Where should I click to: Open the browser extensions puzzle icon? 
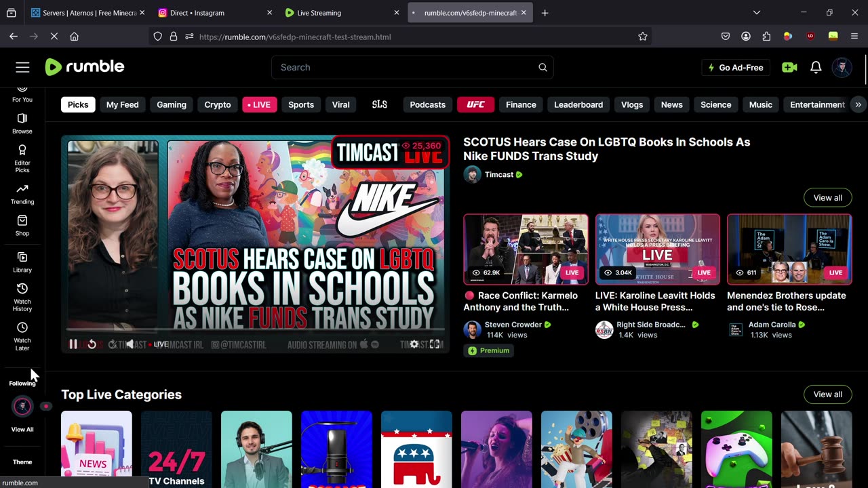coord(766,37)
